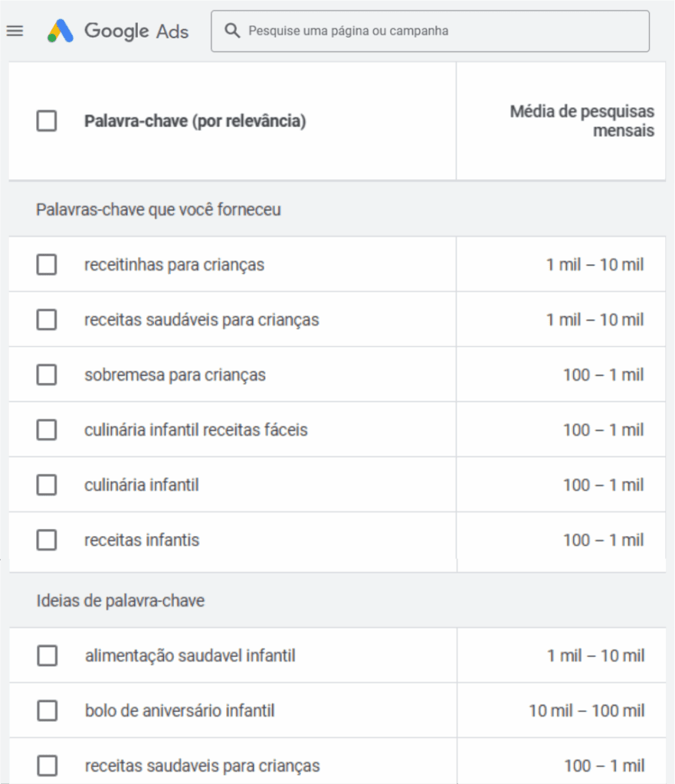The width and height of the screenshot is (675, 784).
Task: Tick 'receitas saudaveis para crianças' idea checkbox
Action: click(x=48, y=766)
